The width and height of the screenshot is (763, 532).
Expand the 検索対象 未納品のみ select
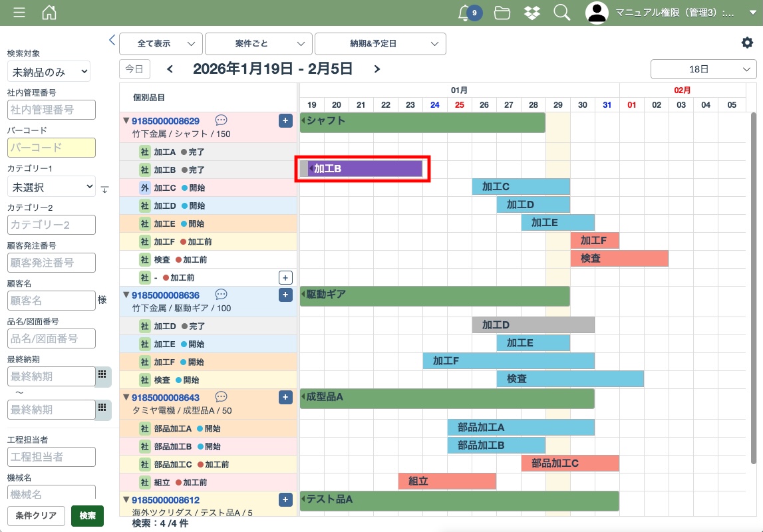tap(49, 71)
